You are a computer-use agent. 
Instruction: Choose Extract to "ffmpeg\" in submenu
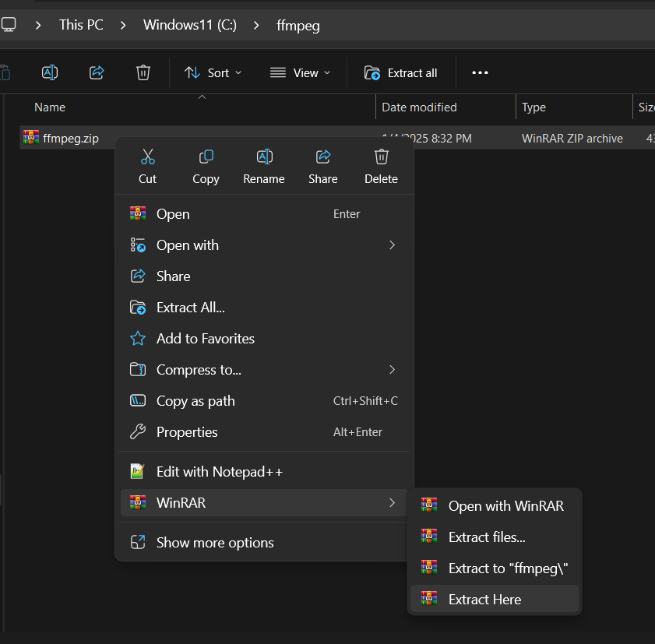[495, 568]
